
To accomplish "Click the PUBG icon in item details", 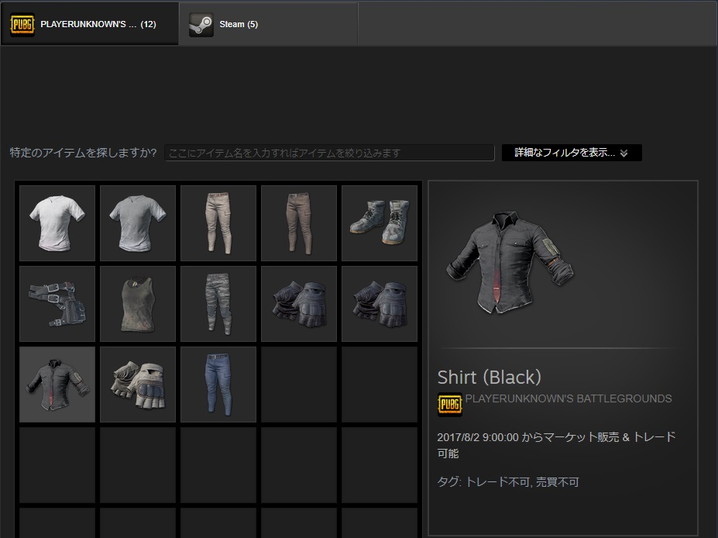I will click(450, 404).
